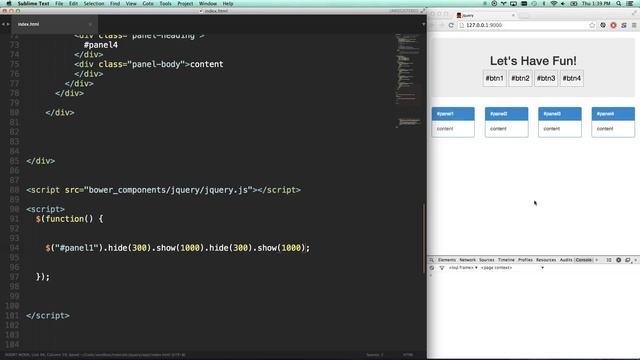
Task: Bookmark this page with the star icon
Action: coord(592,25)
